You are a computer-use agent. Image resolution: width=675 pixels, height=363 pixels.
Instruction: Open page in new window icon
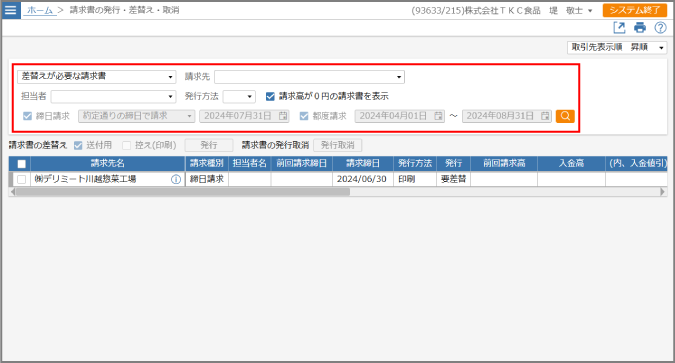[619, 28]
